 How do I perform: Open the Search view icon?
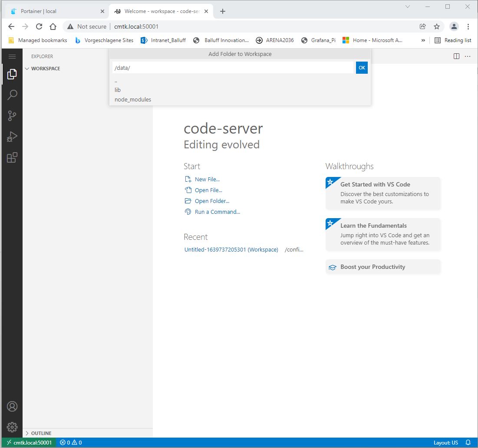click(12, 95)
